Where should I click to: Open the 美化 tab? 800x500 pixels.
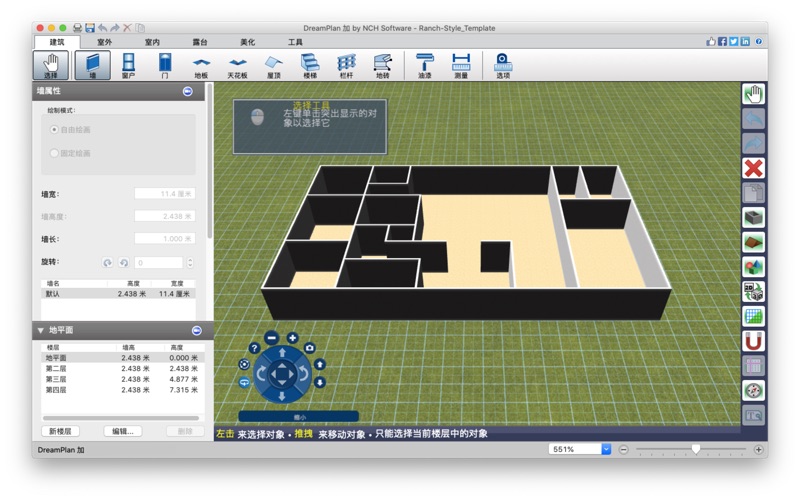(x=247, y=42)
